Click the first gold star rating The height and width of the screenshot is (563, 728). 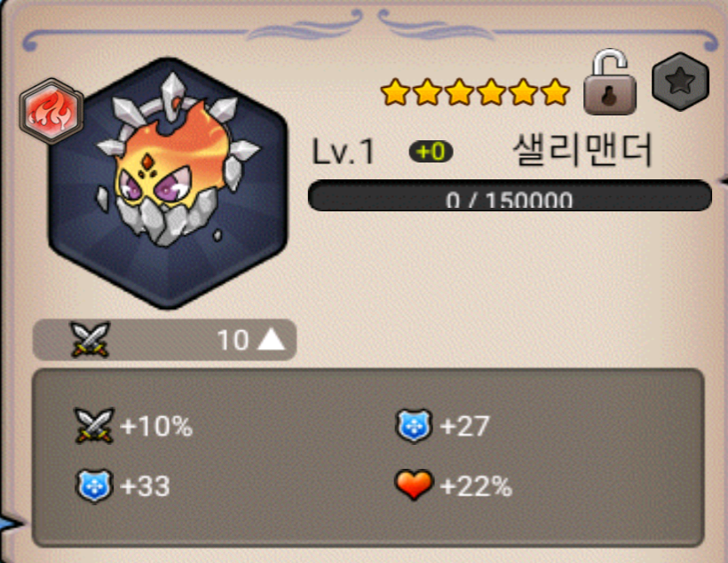click(395, 92)
